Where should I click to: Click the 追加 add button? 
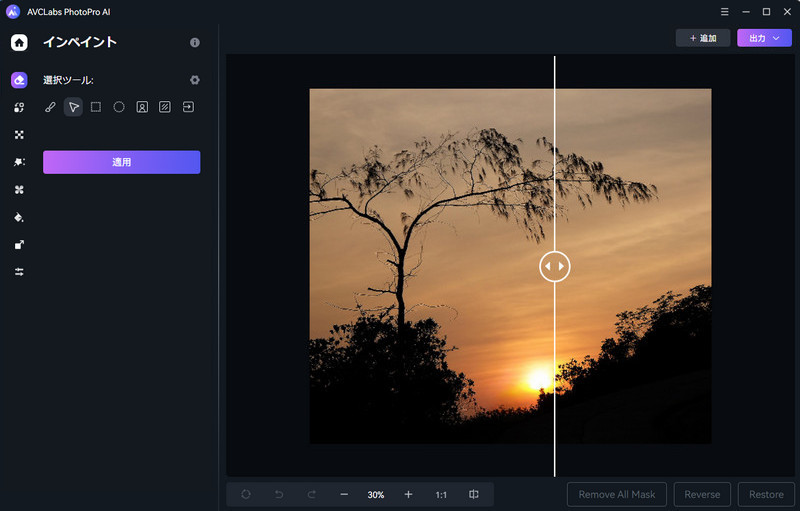click(x=703, y=38)
